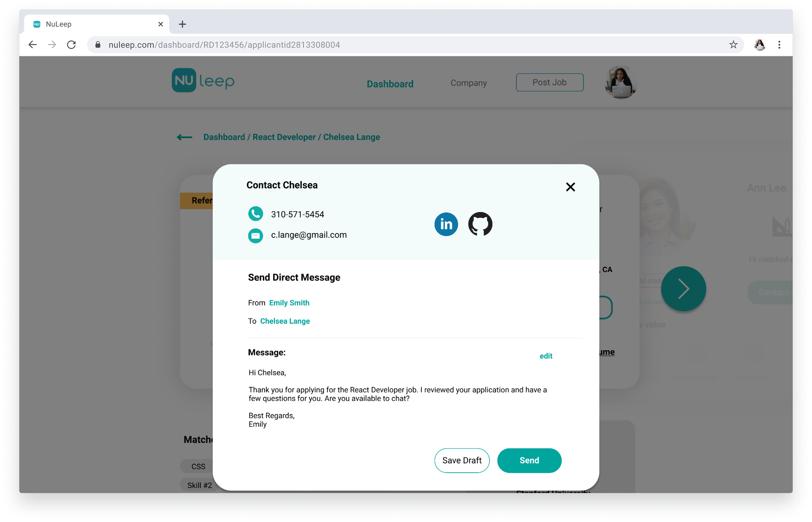Open Chelsea's GitHub profile icon

pyautogui.click(x=480, y=224)
